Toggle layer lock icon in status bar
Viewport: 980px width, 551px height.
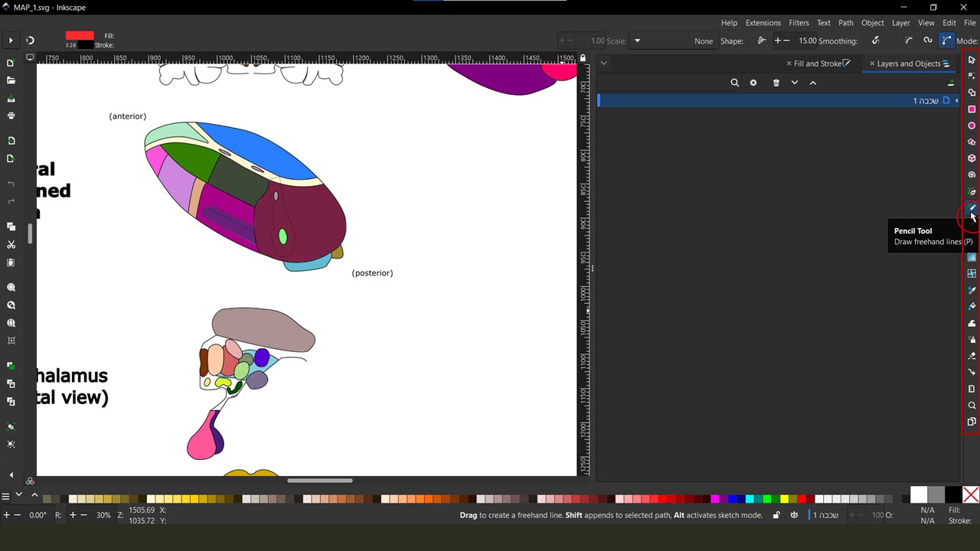pos(776,515)
